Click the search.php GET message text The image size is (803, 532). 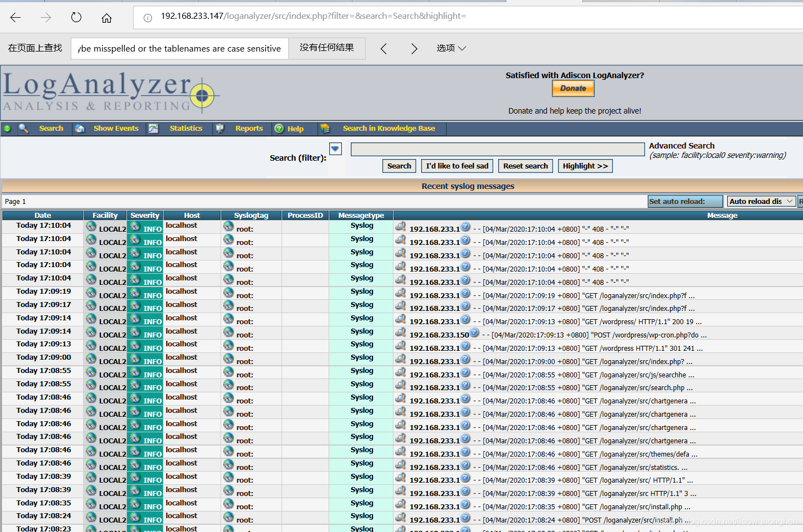(583, 387)
